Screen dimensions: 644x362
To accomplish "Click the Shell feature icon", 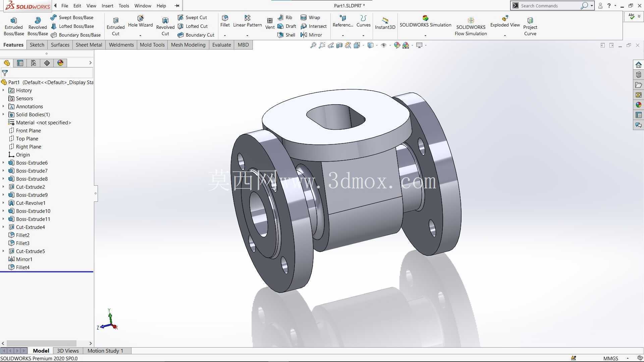I will tap(286, 35).
